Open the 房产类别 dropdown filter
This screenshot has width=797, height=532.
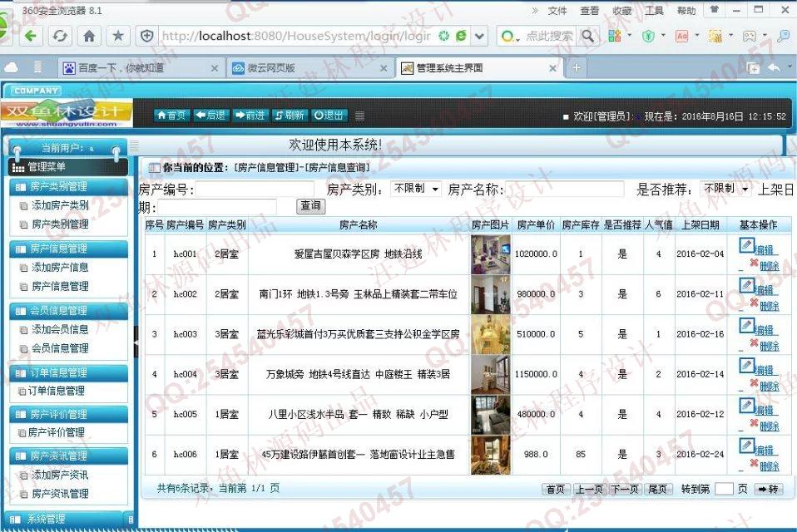[x=416, y=189]
